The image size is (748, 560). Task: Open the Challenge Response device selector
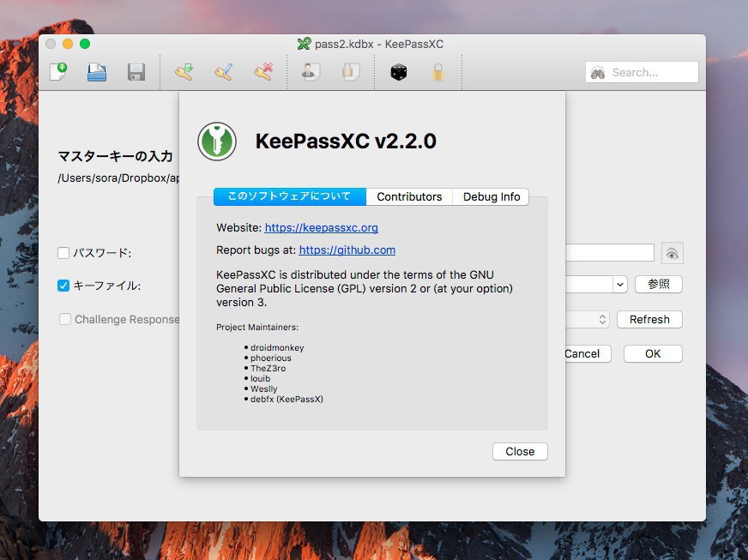click(602, 319)
